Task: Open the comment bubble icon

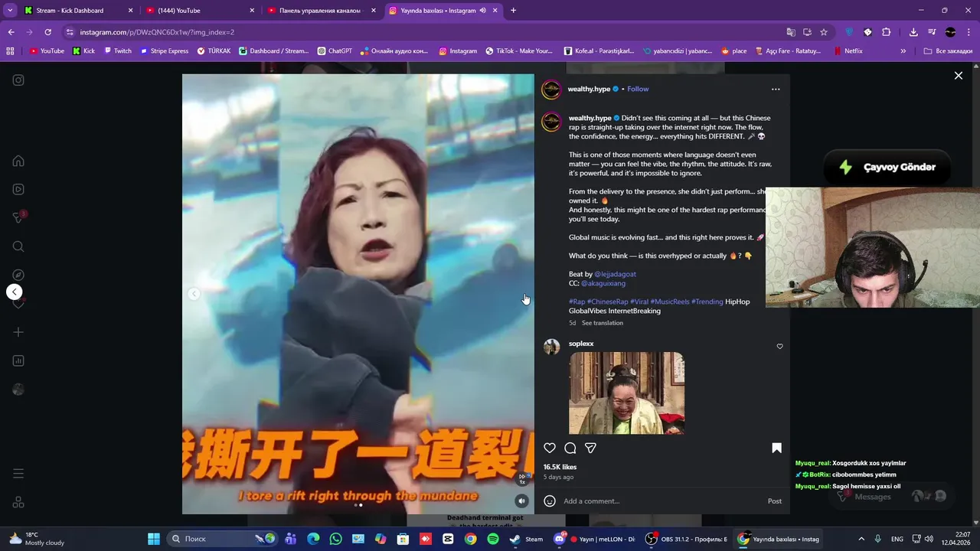Action: tap(570, 448)
